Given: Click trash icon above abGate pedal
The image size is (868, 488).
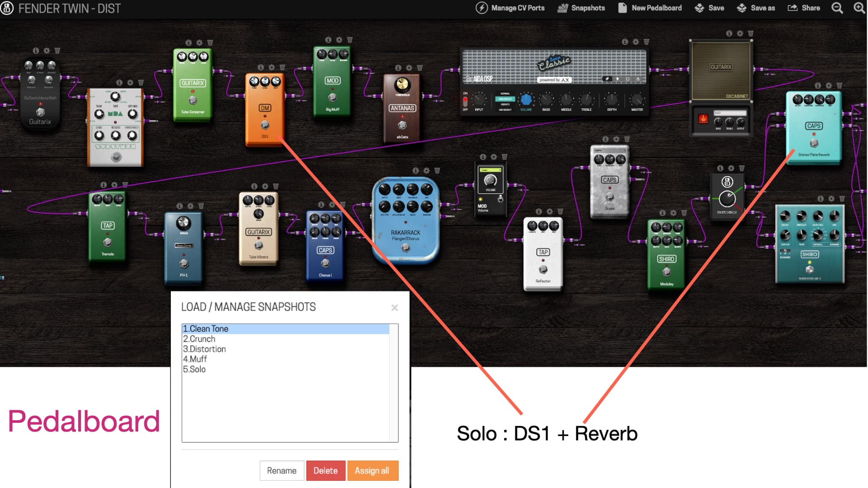Looking at the screenshot, I should tap(420, 68).
